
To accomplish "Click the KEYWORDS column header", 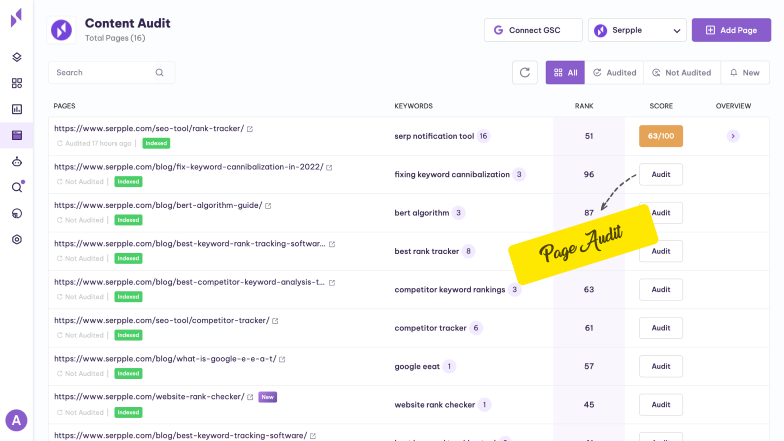I will coord(414,106).
